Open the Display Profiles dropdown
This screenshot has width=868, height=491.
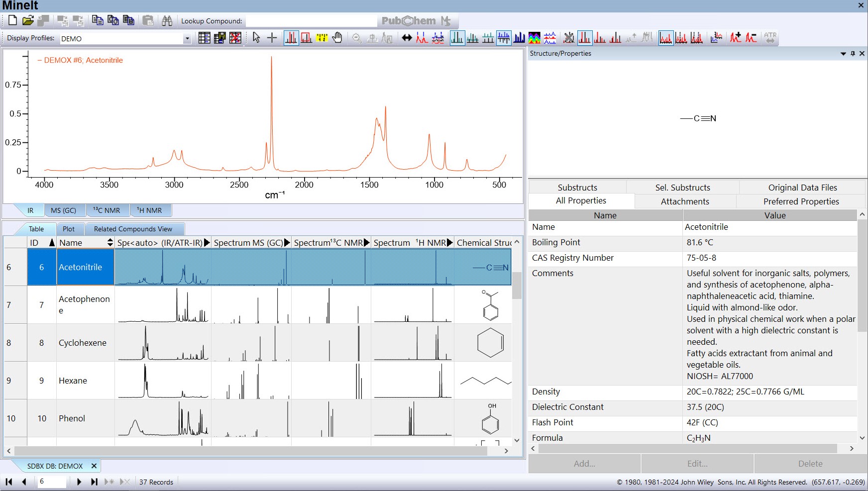point(187,39)
